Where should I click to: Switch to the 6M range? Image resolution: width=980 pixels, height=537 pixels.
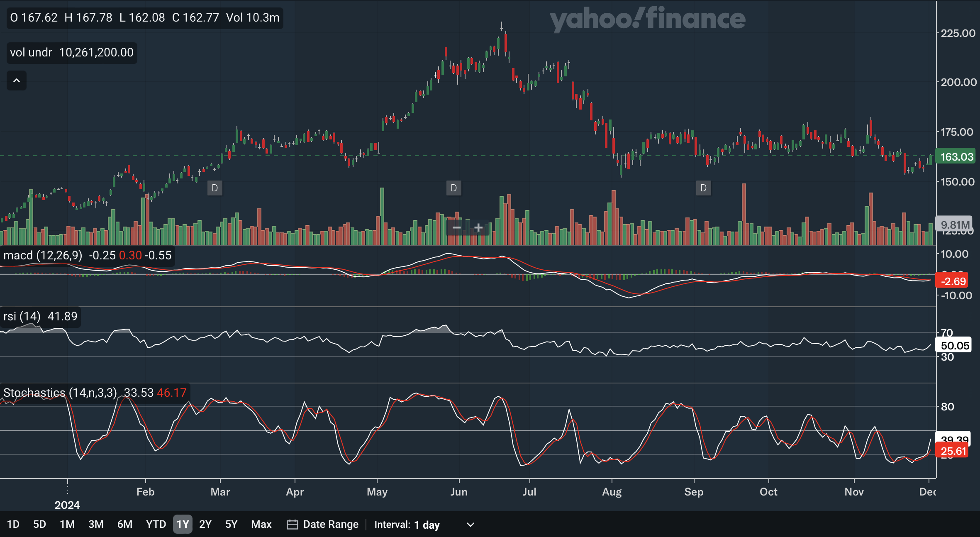[x=124, y=524]
